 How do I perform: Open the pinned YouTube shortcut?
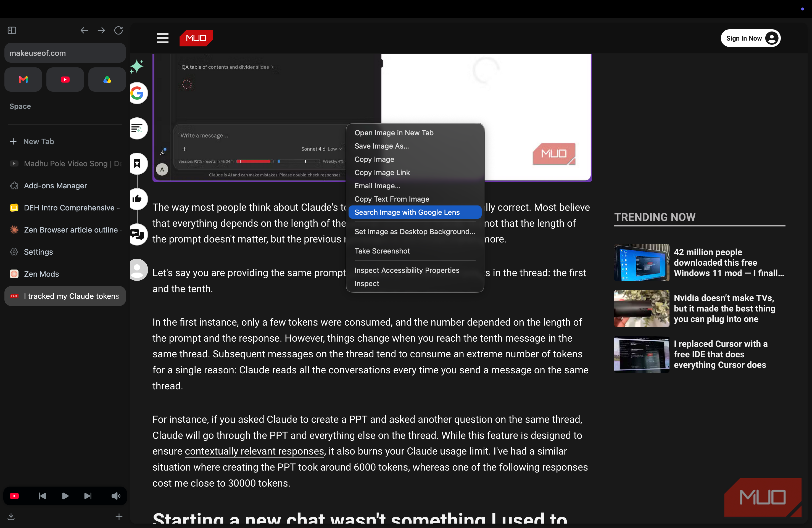pyautogui.click(x=65, y=80)
